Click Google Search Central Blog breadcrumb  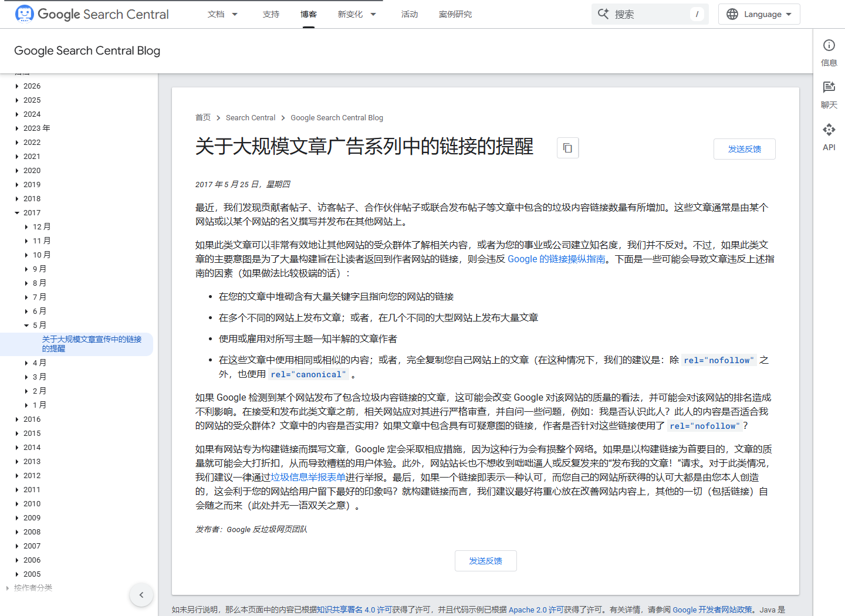coord(337,118)
